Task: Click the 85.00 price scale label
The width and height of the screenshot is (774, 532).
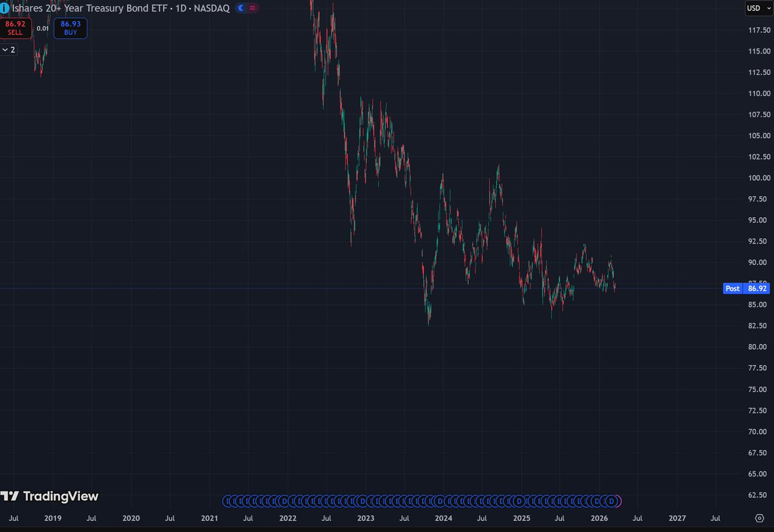Action: pyautogui.click(x=759, y=304)
